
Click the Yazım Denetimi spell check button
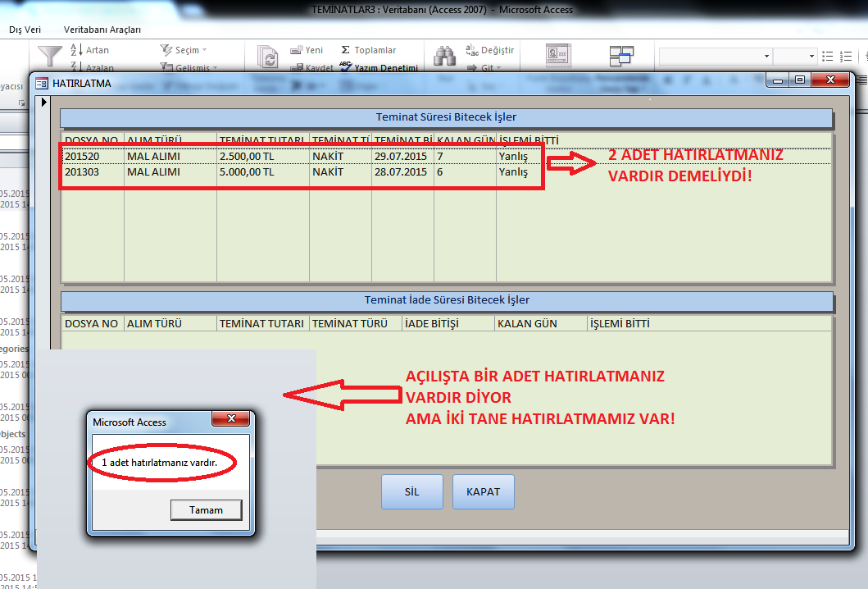(378, 68)
